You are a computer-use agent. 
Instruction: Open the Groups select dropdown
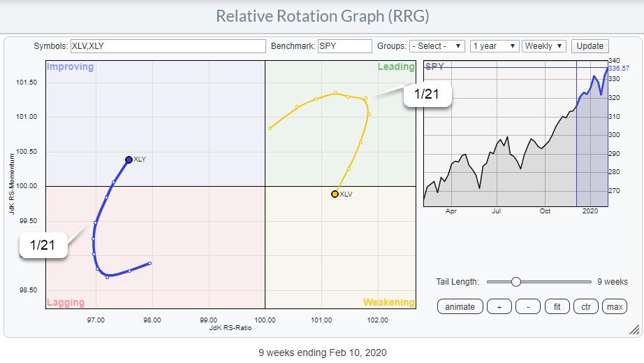pos(437,46)
